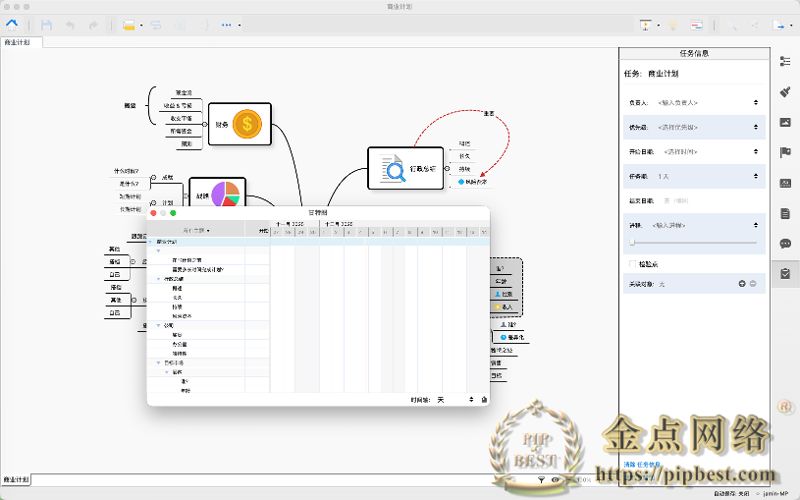The image size is (800, 500).
Task: Collapse the root 商业计划 row in Gantt
Action: pos(152,242)
